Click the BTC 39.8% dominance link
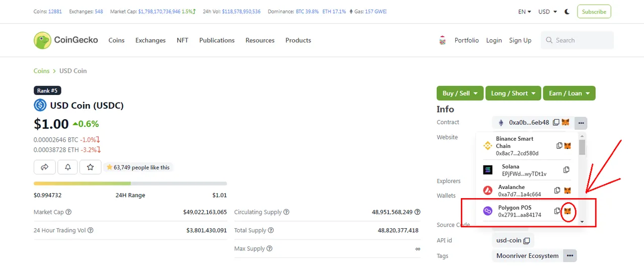Screen dimensions: 644x268 307,12
